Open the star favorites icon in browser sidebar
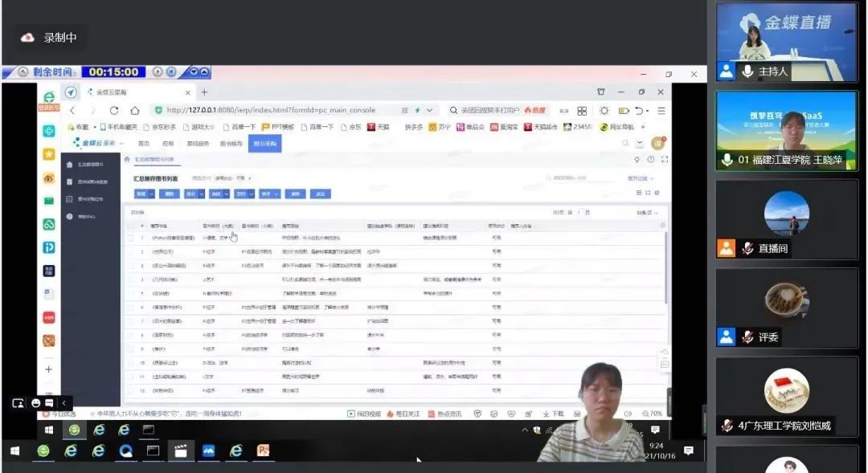The height and width of the screenshot is (473, 868). point(49,154)
